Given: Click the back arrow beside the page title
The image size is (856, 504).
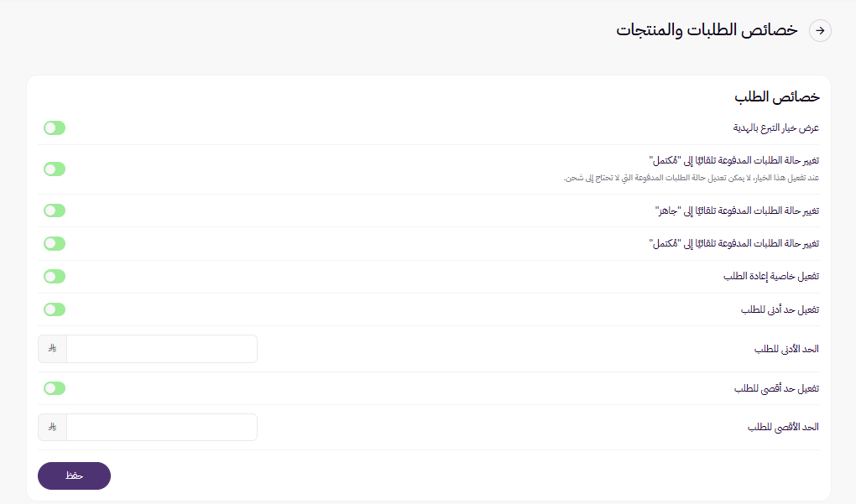Looking at the screenshot, I should click(x=820, y=30).
